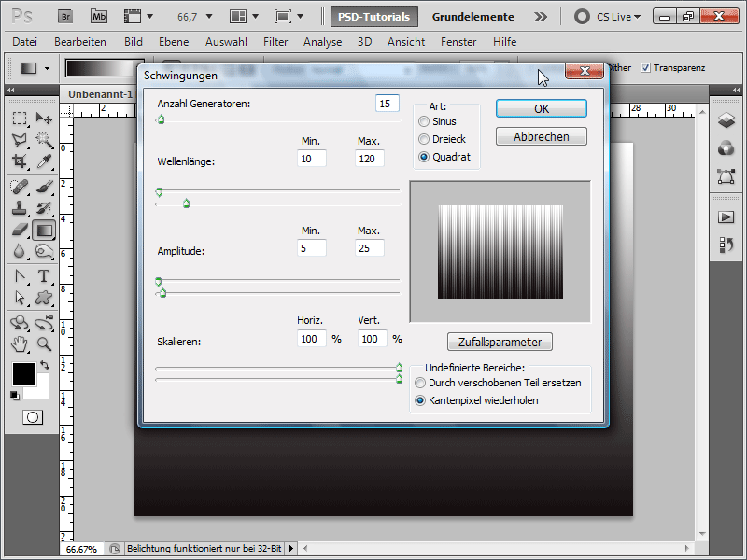
Task: Select the Hand tool
Action: [20, 343]
